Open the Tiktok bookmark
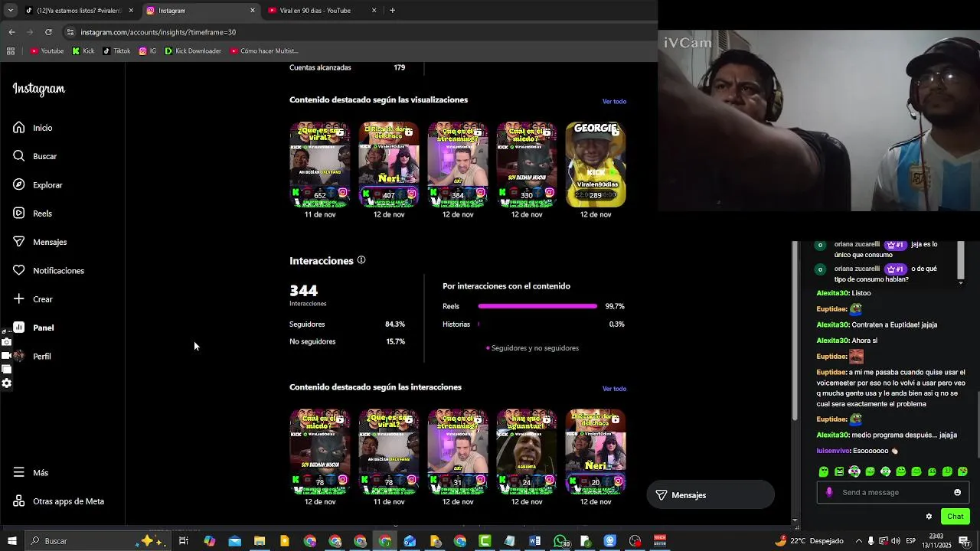 (x=116, y=51)
